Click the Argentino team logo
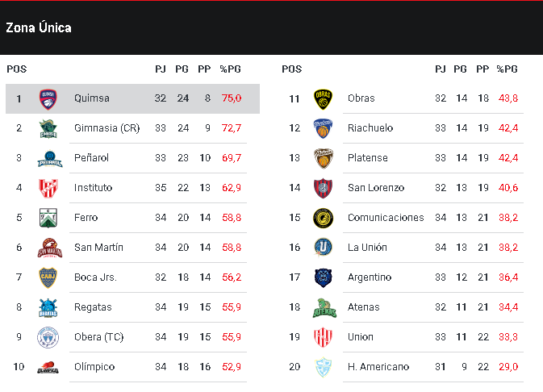Viewport: 543px width, 392px height. pos(323,277)
